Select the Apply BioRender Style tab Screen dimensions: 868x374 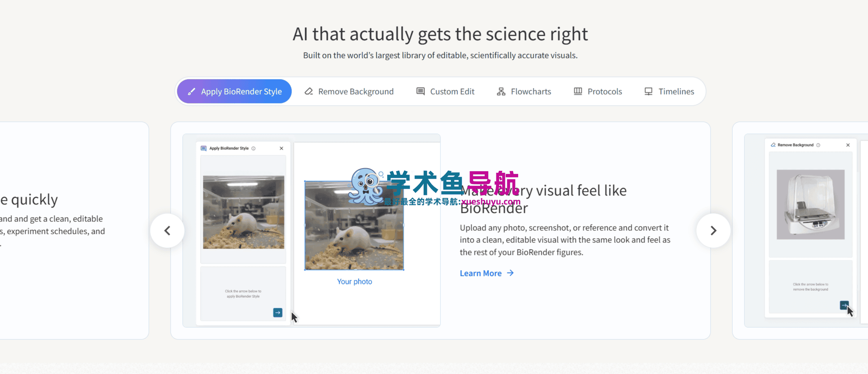click(x=234, y=91)
